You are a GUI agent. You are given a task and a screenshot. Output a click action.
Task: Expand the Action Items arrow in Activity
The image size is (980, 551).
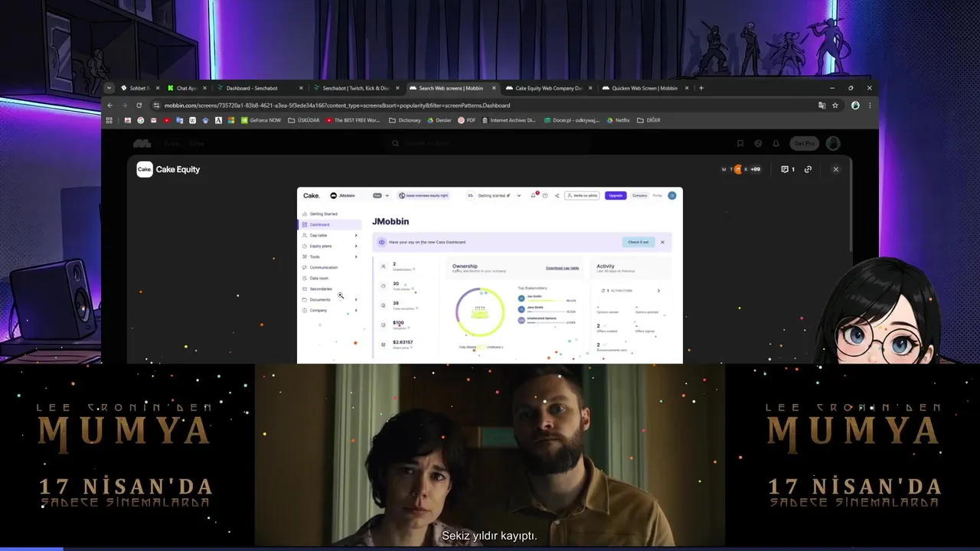pos(658,290)
